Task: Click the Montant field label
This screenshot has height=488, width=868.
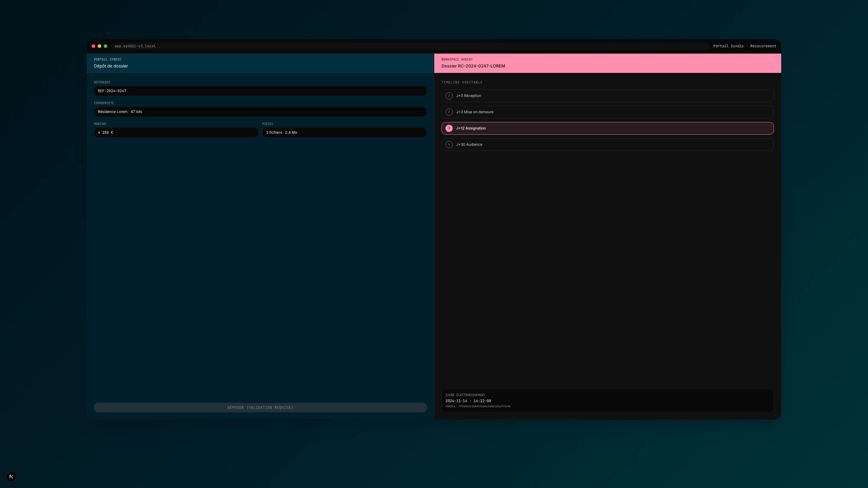Action: coord(100,124)
